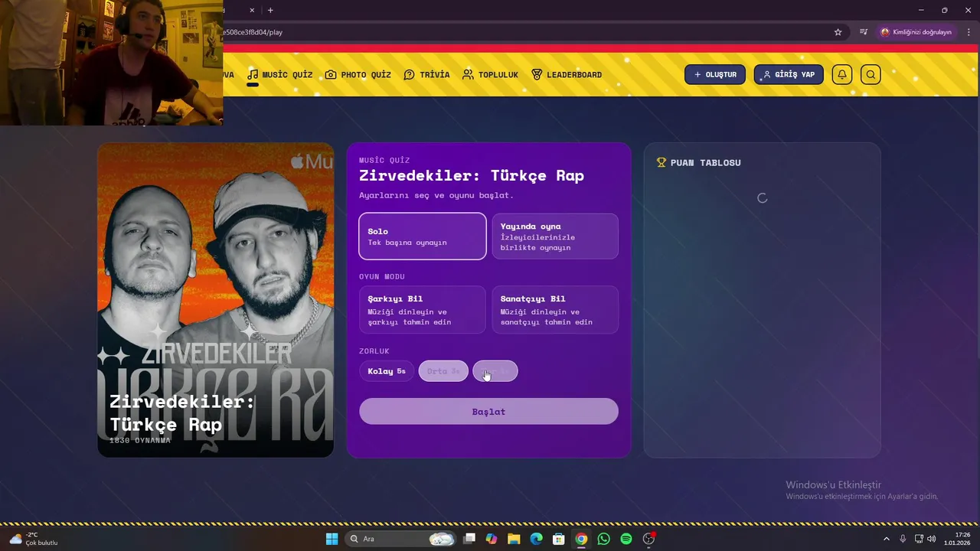Select the Yayında oyna stream option
Viewport: 980px width, 551px height.
click(x=555, y=236)
